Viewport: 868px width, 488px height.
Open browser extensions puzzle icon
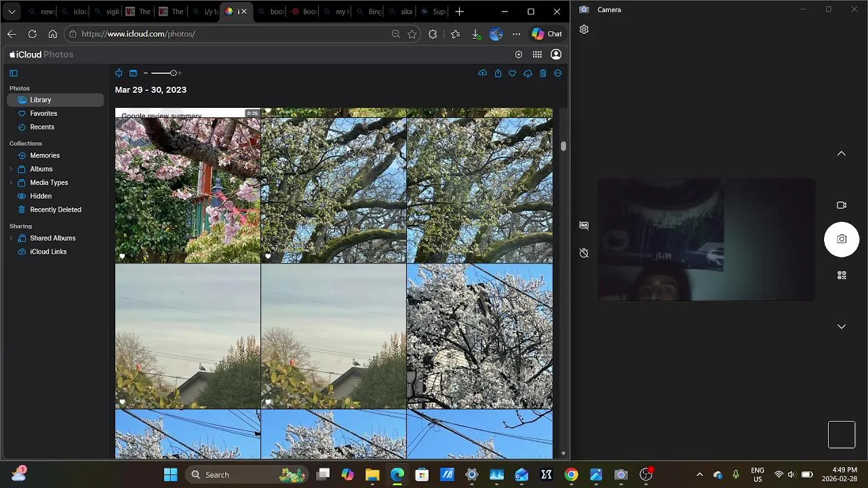[433, 34]
